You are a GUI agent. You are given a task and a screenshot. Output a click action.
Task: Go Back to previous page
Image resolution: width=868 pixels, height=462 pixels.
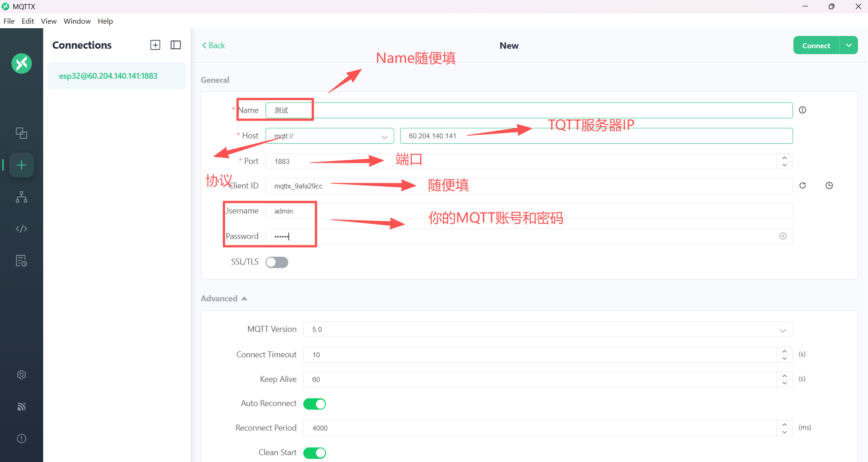point(213,46)
